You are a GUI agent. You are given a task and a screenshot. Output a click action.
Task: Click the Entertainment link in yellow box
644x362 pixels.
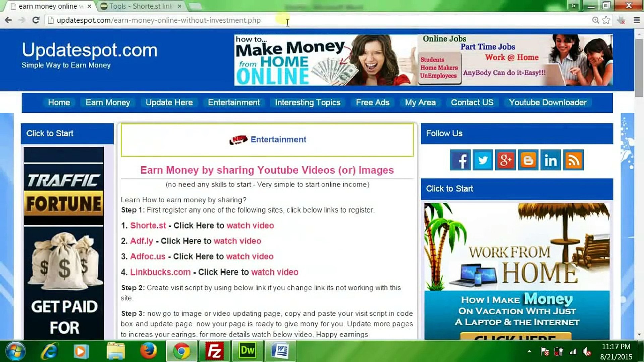pos(278,140)
